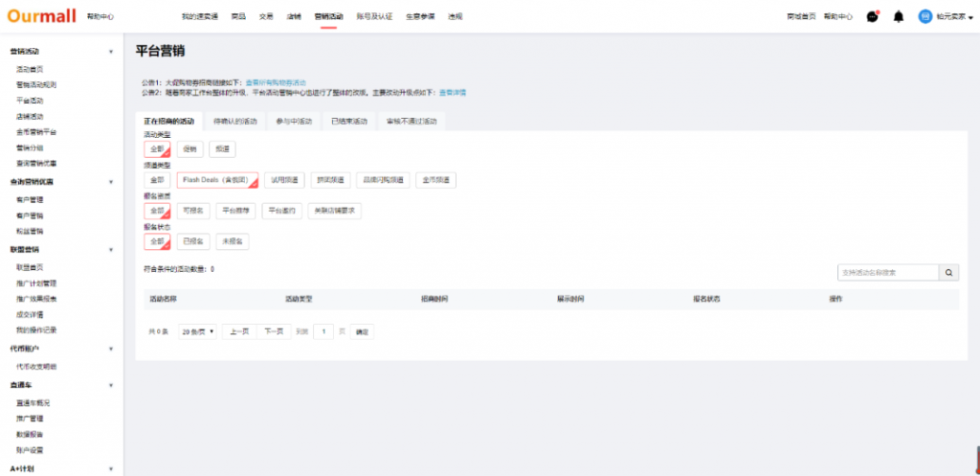Click the 查看详情 announcement link
Image resolution: width=980 pixels, height=476 pixels.
pos(452,92)
